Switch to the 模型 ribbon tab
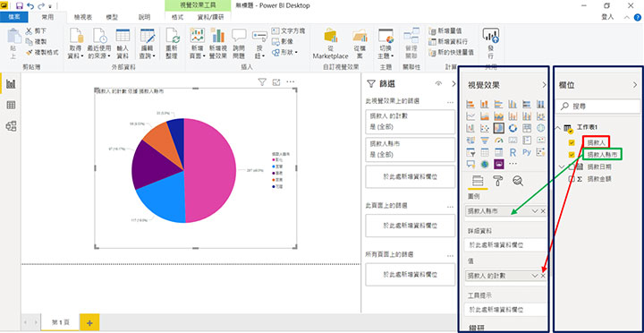Screen dimensions: 644x333 coord(112,17)
